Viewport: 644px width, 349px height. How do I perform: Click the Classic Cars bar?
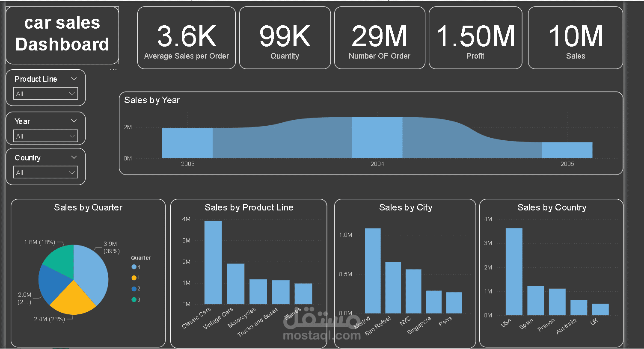(213, 262)
